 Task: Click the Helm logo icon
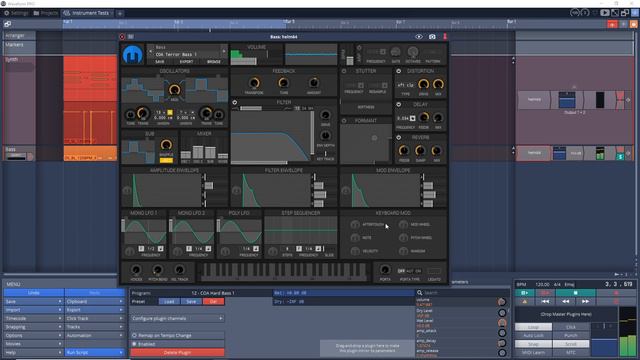coord(133,54)
